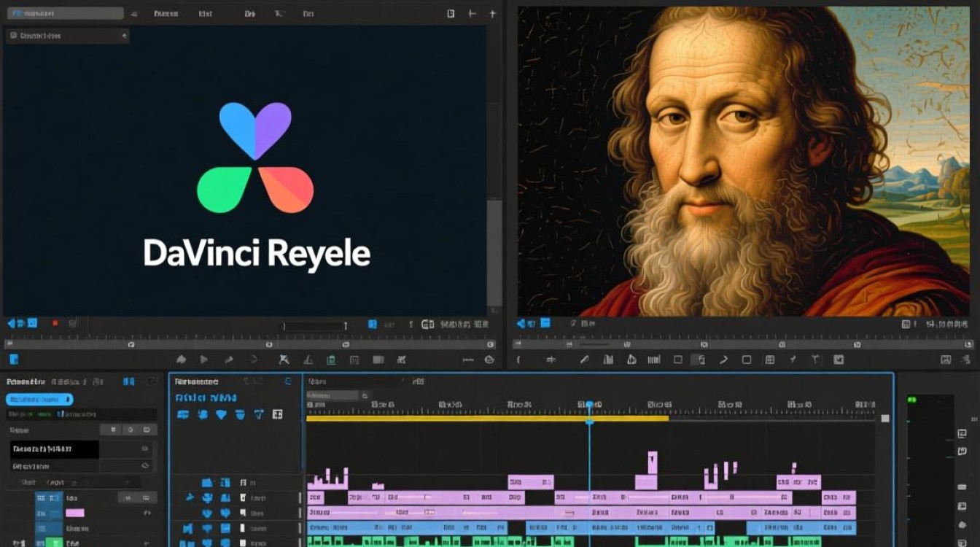Click the four-petal logo in the left viewer
This screenshot has width=980, height=547.
pyautogui.click(x=255, y=158)
